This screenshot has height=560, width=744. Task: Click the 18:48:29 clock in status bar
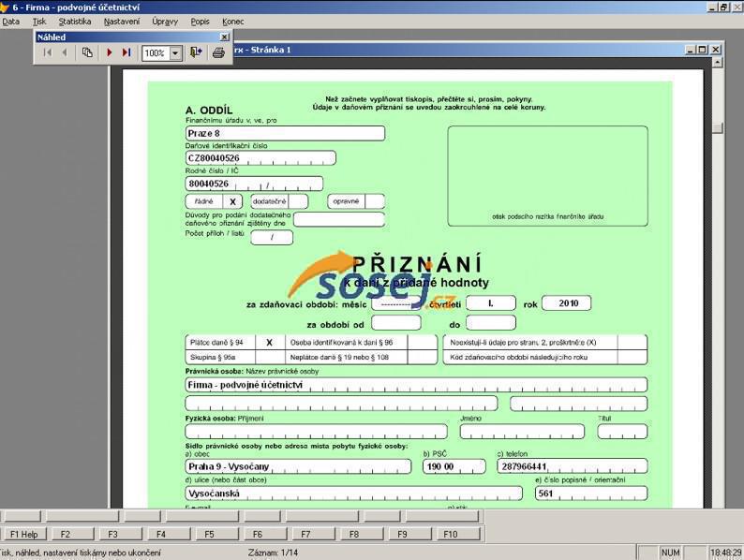point(726,553)
